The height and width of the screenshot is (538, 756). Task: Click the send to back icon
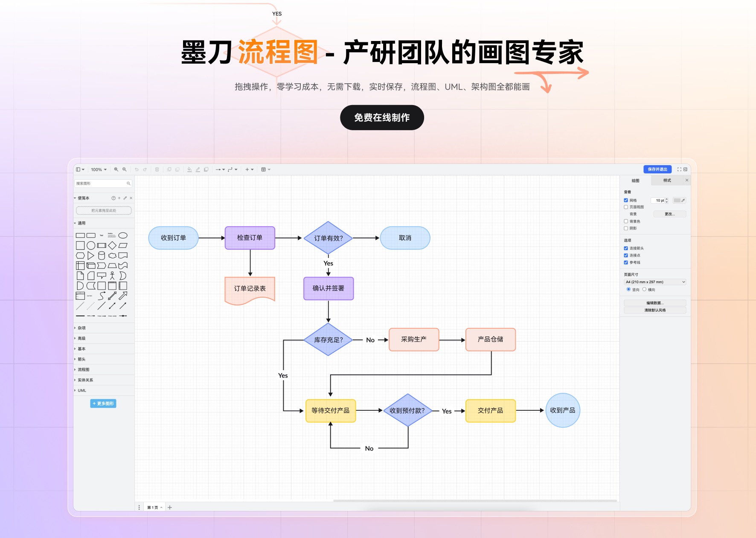tap(177, 170)
